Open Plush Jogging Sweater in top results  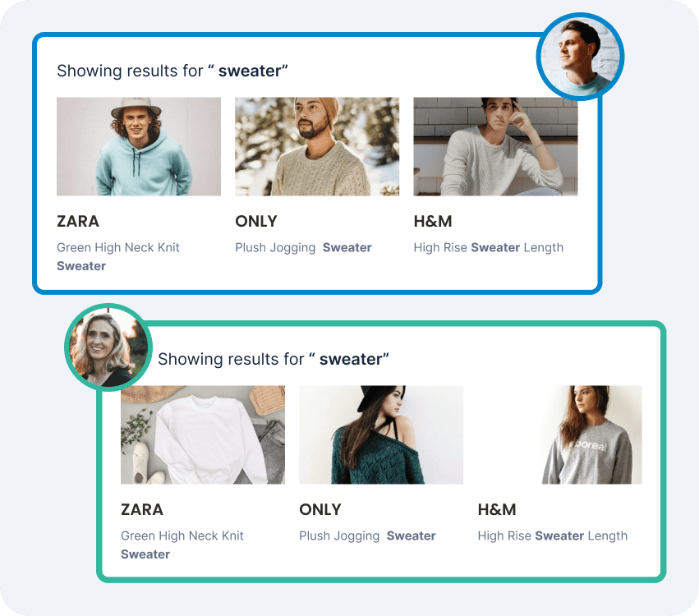(304, 247)
